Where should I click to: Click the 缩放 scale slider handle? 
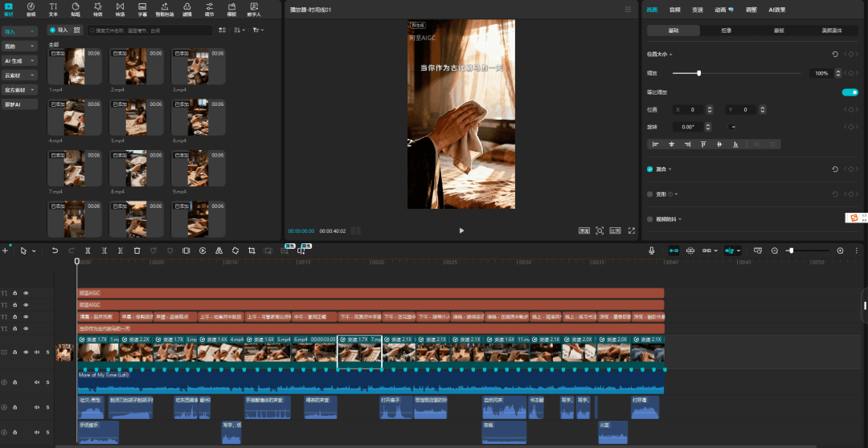[x=698, y=73]
